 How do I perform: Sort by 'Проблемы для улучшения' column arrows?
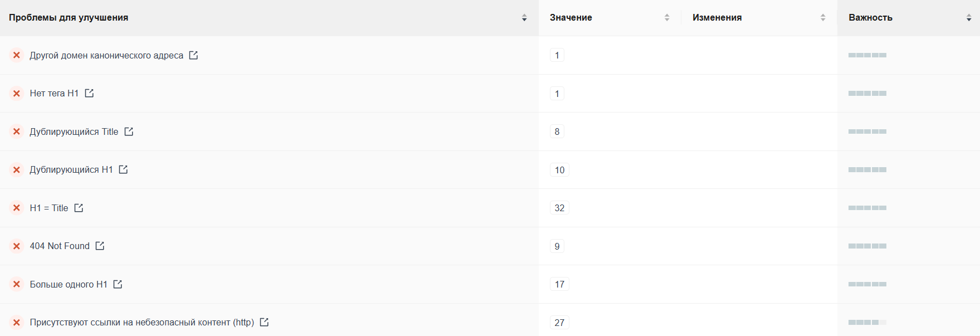pos(524,18)
